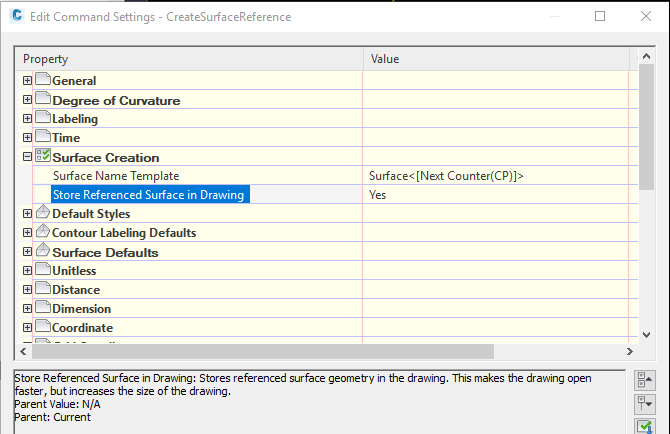Expand the Degree of Curvature category
The image size is (670, 434).
tap(27, 100)
